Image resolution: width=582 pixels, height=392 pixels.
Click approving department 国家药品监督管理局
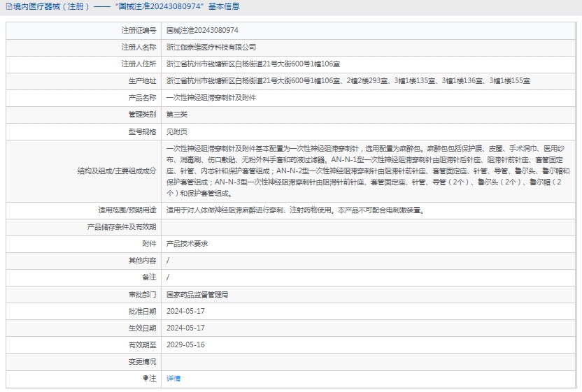pos(197,295)
